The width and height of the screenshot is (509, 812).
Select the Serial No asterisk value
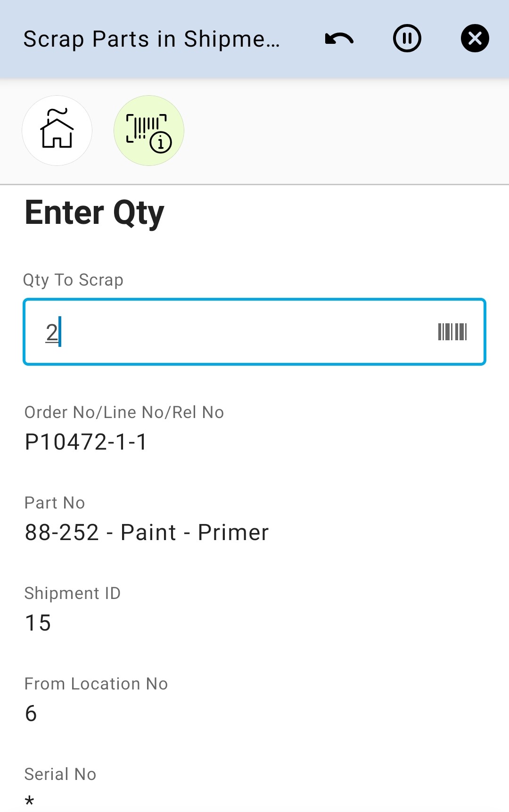coord(30,801)
